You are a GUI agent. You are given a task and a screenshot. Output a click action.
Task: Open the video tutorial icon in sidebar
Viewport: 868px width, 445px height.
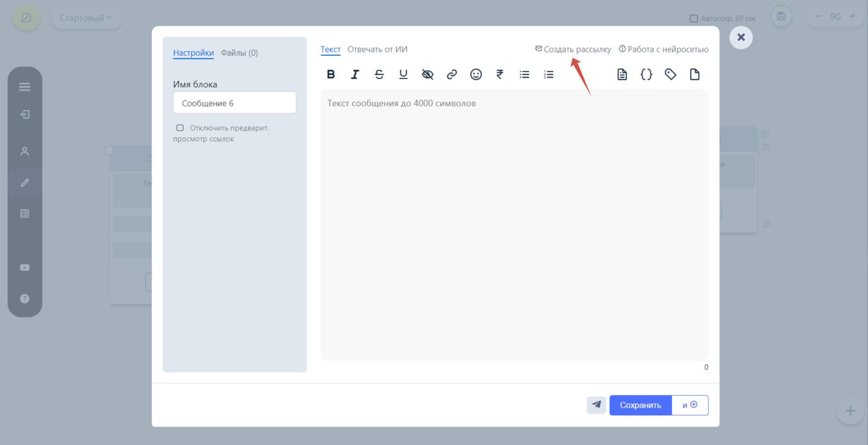tap(25, 268)
